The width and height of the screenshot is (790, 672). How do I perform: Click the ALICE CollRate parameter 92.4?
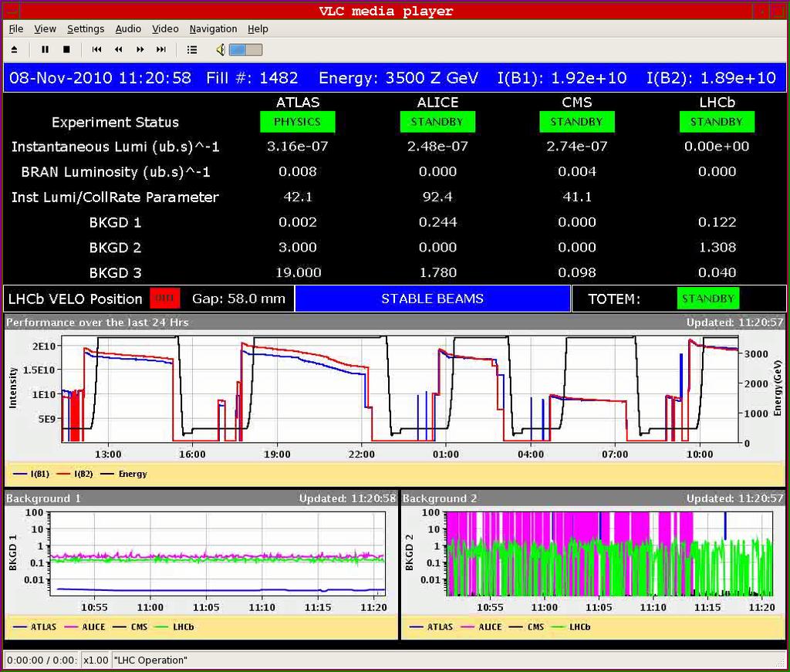[437, 197]
